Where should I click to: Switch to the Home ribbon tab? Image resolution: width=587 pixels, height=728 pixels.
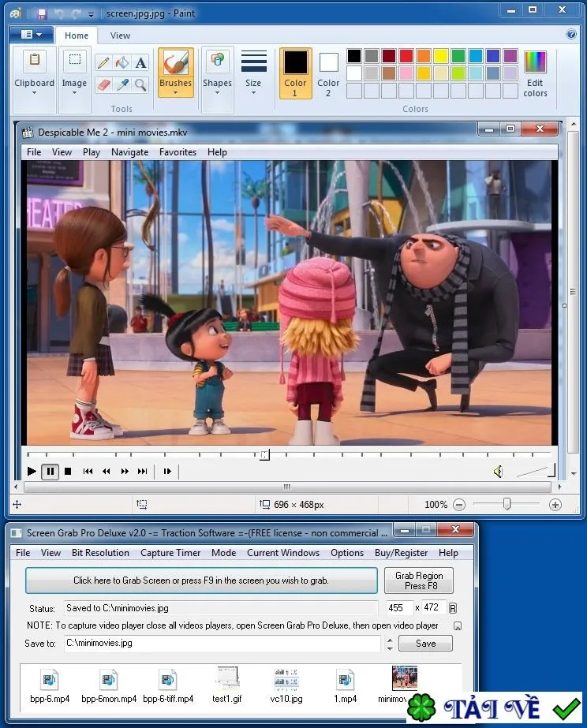pyautogui.click(x=77, y=35)
